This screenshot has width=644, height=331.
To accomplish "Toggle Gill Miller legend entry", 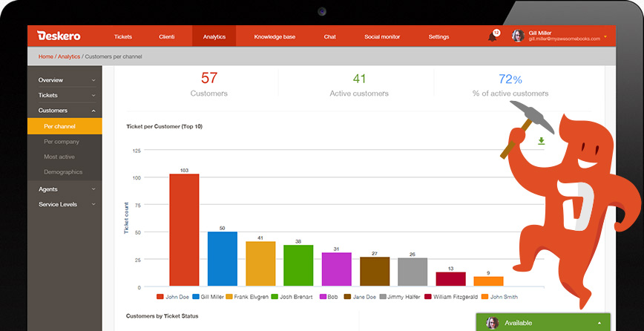I will point(208,297).
